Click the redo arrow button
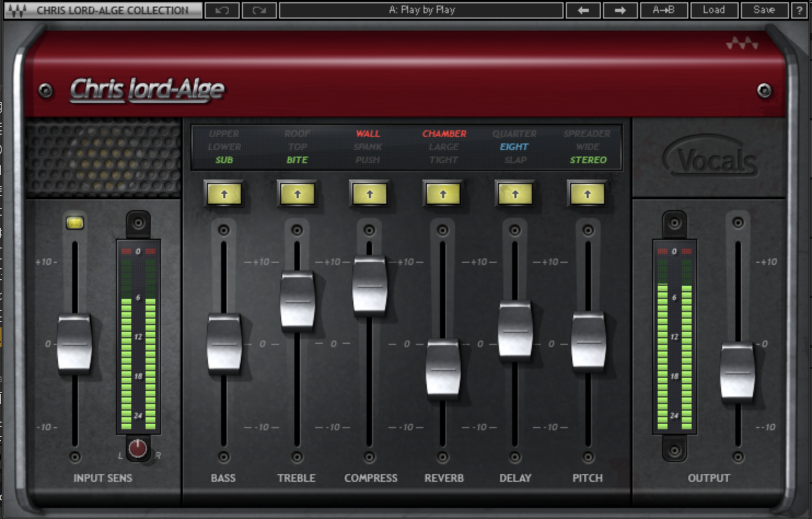Screen dimensions: 812x519 [x=259, y=10]
